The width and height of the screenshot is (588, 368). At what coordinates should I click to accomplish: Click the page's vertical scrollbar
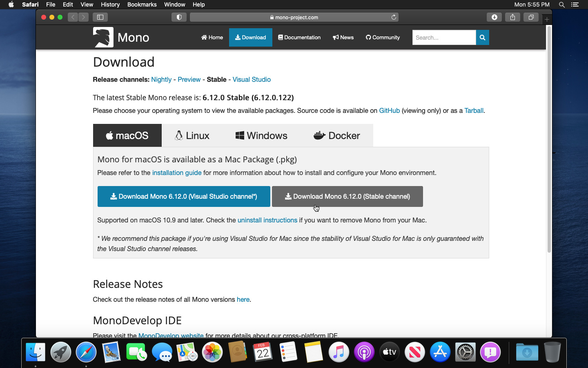coord(549,139)
